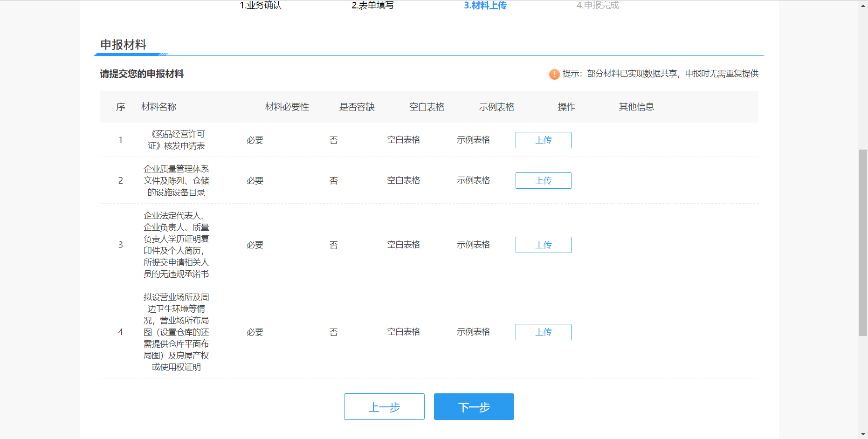This screenshot has width=868, height=439.
Task: Click the vertical scrollbar thumb
Action: (863, 242)
